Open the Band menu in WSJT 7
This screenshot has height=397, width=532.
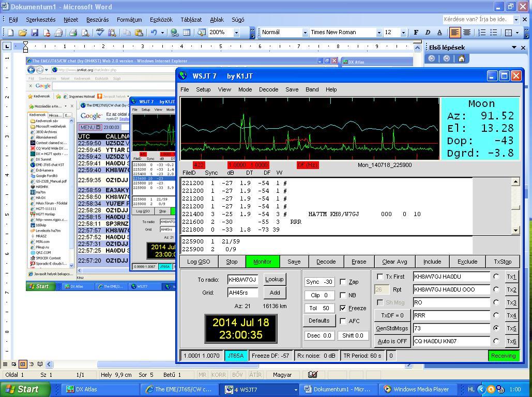coord(312,89)
